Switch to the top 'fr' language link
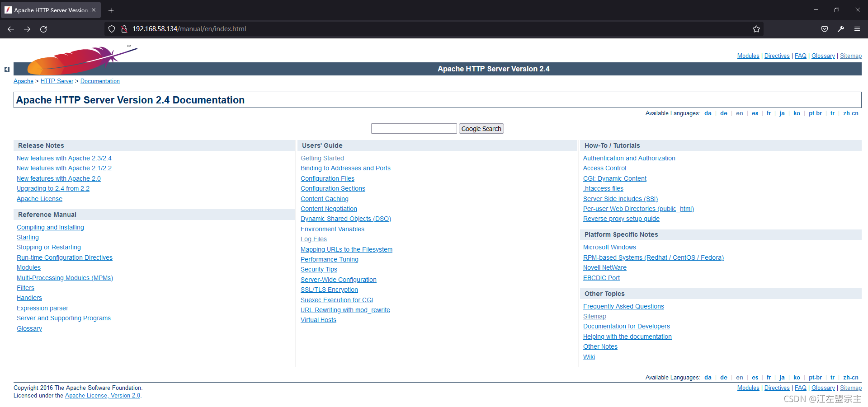The width and height of the screenshot is (868, 407). tap(769, 113)
